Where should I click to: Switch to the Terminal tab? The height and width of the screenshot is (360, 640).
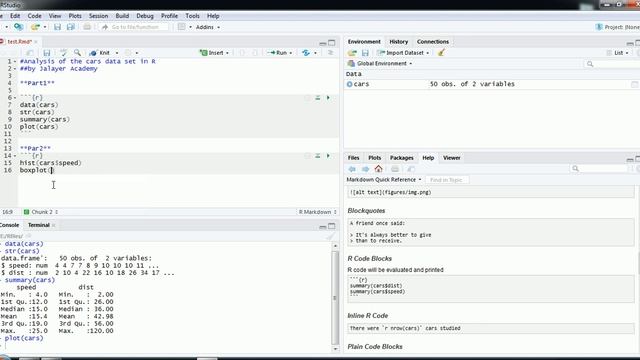pyautogui.click(x=38, y=225)
